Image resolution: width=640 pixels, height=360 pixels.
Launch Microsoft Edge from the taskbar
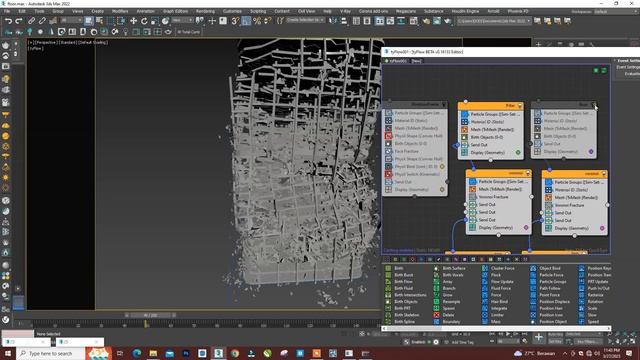[137, 353]
